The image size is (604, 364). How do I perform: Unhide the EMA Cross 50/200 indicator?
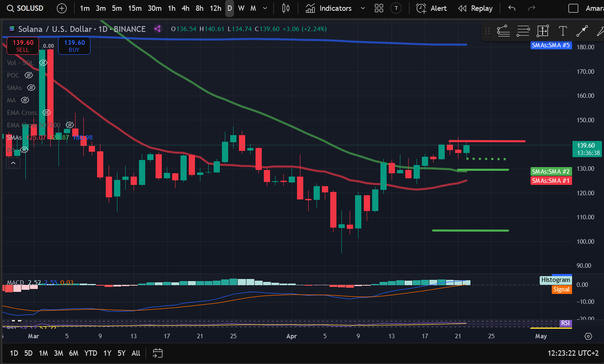coord(70,125)
